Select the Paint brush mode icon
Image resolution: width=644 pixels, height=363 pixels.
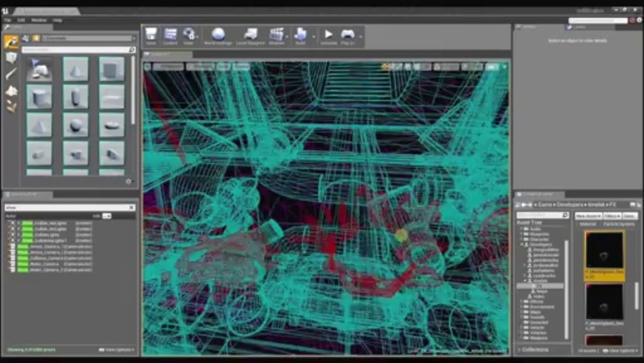(x=11, y=74)
